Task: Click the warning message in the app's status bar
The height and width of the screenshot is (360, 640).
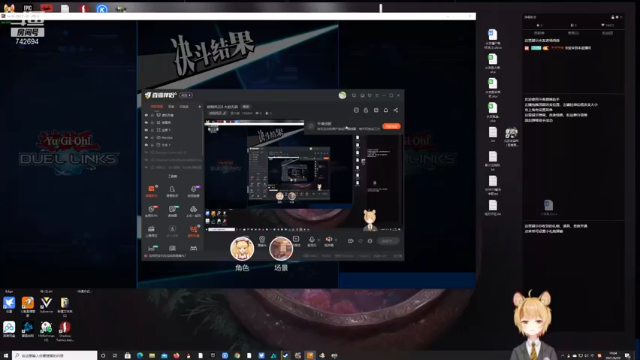Action: click(x=167, y=256)
